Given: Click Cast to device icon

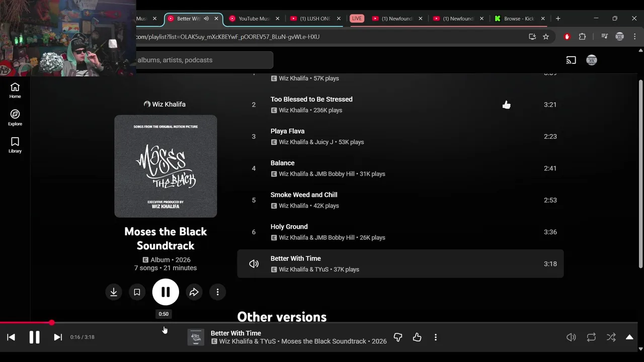Looking at the screenshot, I should click(571, 60).
